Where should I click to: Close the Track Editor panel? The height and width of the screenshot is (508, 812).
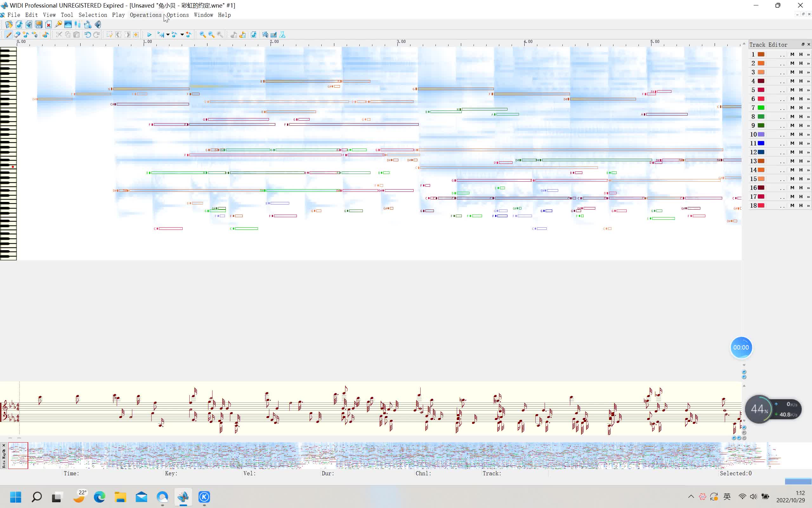click(x=809, y=44)
